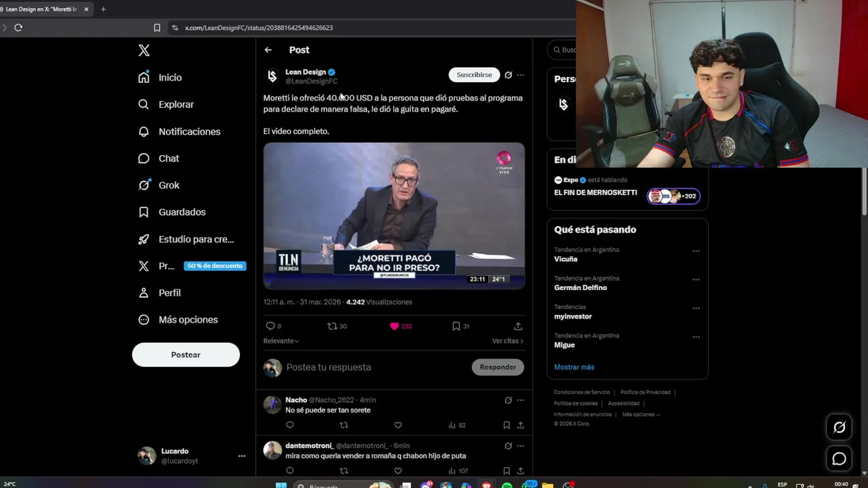Open the three-dot menu on Lean Design's post
The image size is (868, 488).
click(520, 75)
